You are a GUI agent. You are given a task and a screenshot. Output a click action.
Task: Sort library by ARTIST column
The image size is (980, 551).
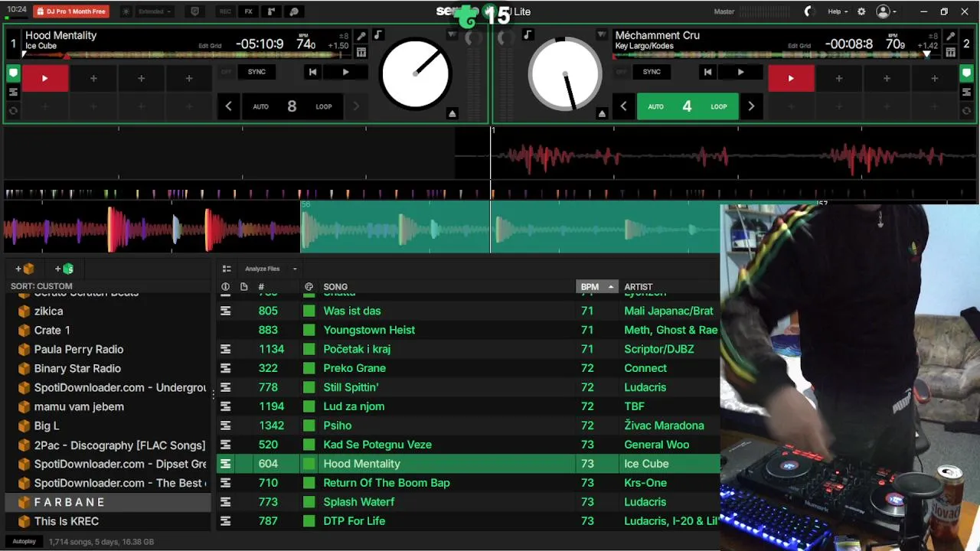click(x=638, y=287)
